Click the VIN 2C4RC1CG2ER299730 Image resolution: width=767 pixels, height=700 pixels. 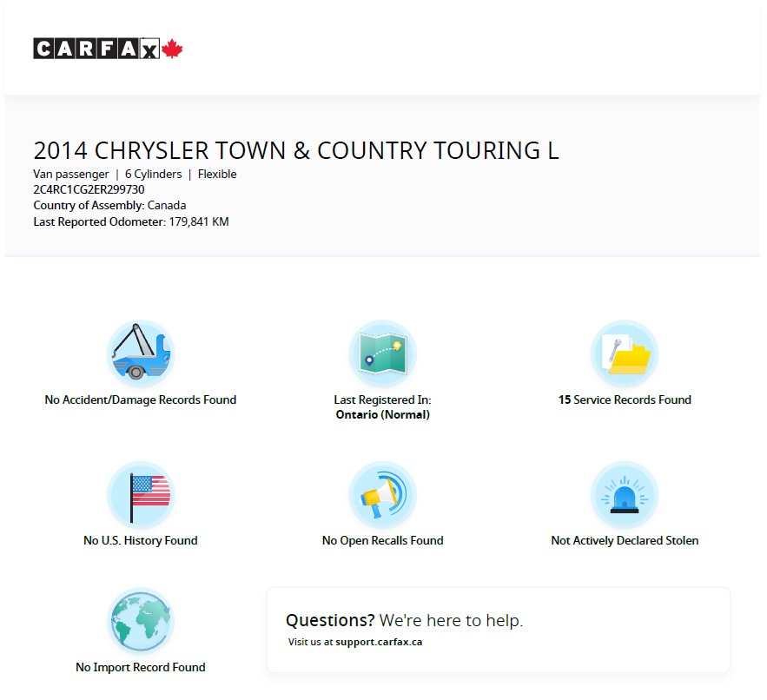coord(89,190)
